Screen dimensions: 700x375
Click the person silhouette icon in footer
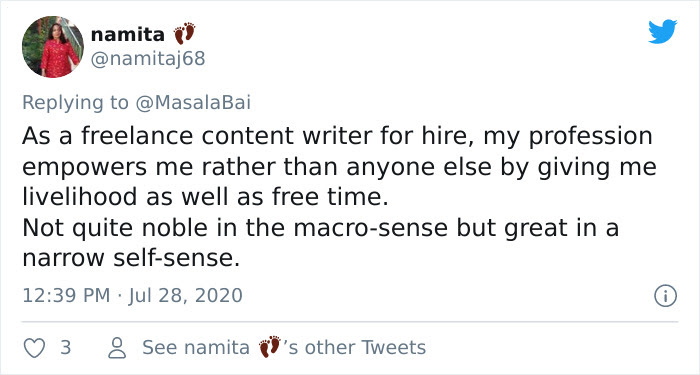coord(117,348)
